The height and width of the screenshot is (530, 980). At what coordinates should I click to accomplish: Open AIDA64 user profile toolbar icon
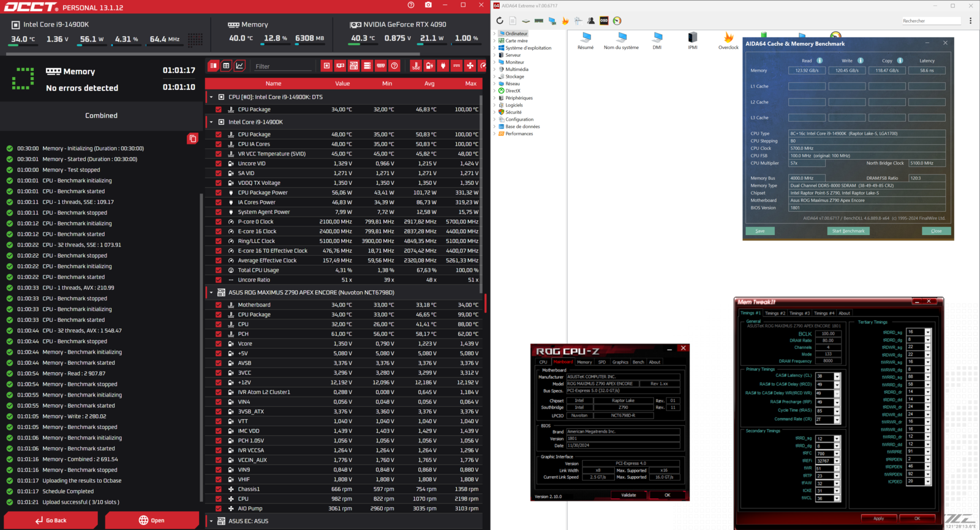click(591, 21)
